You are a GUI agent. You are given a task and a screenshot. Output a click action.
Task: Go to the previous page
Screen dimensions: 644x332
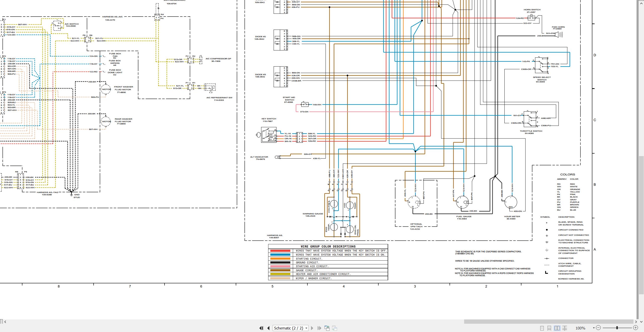pyautogui.click(x=268, y=328)
